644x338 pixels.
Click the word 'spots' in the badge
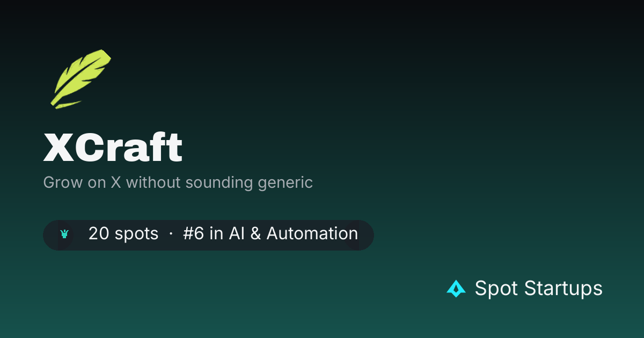click(x=137, y=234)
